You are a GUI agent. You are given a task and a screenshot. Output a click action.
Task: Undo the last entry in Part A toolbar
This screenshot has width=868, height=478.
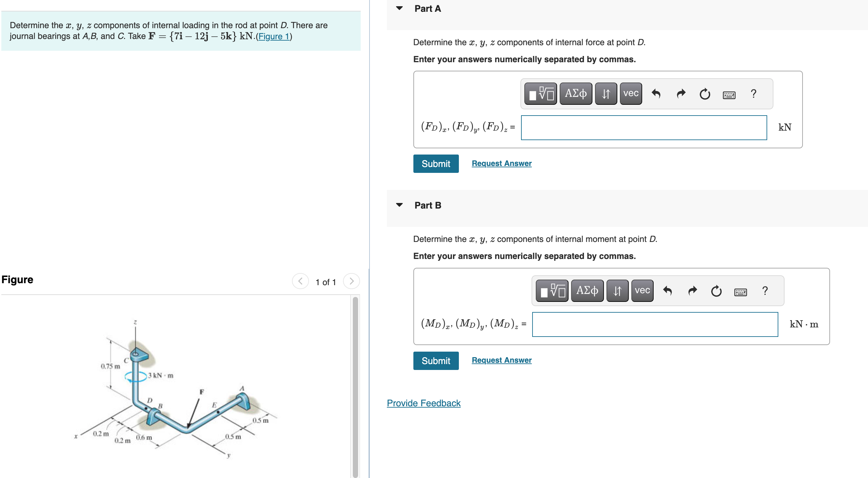(656, 94)
